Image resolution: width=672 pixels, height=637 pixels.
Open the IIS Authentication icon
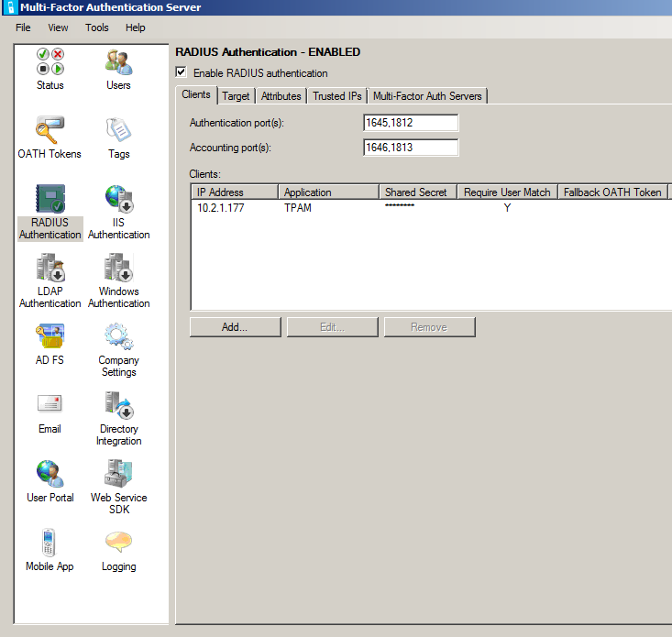coord(119,199)
